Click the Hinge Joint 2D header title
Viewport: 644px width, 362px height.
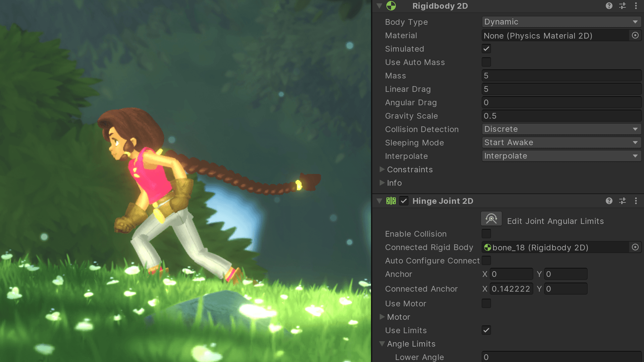(x=443, y=201)
